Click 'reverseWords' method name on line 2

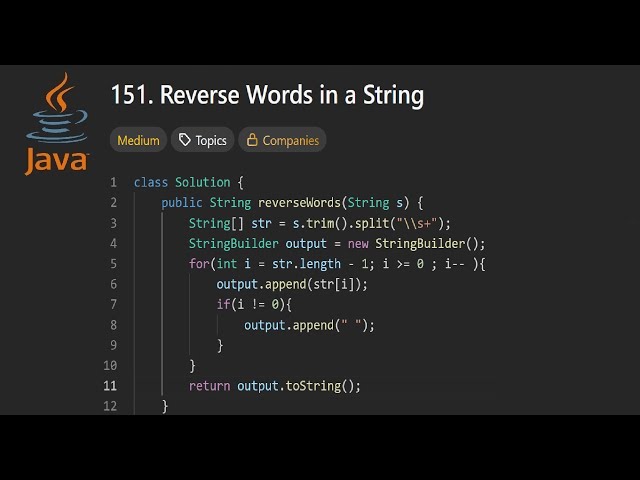pos(299,203)
